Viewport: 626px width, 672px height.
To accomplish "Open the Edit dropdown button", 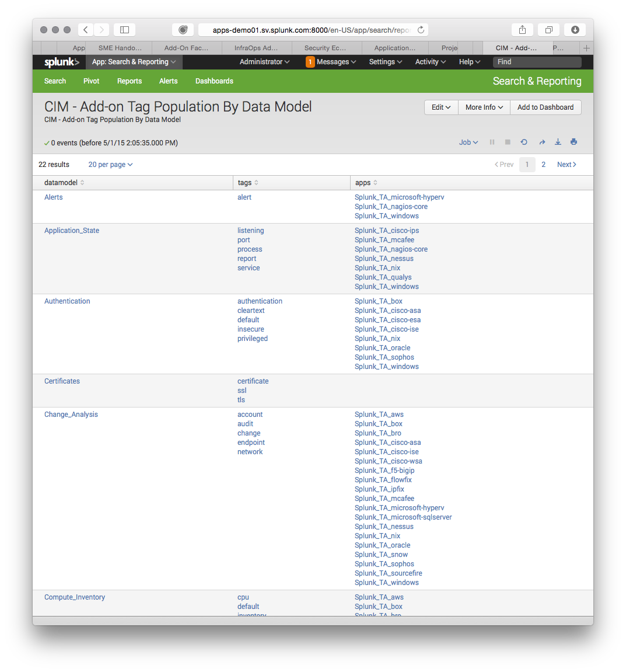I will click(x=441, y=107).
